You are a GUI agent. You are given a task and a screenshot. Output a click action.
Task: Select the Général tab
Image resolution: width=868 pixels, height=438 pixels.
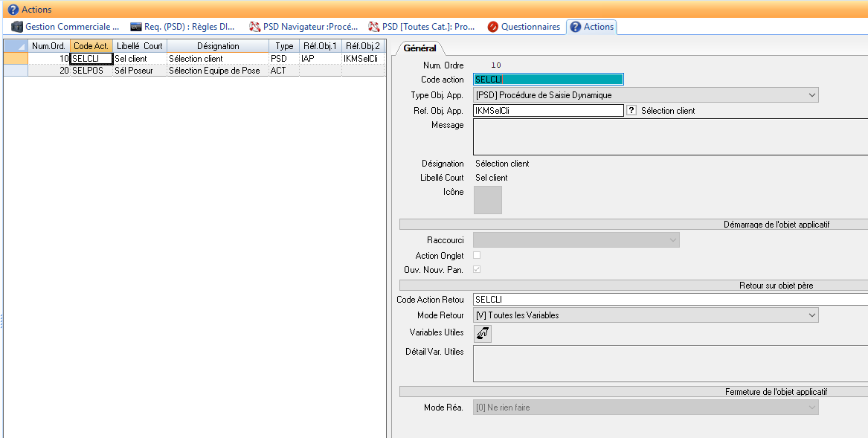pos(419,48)
